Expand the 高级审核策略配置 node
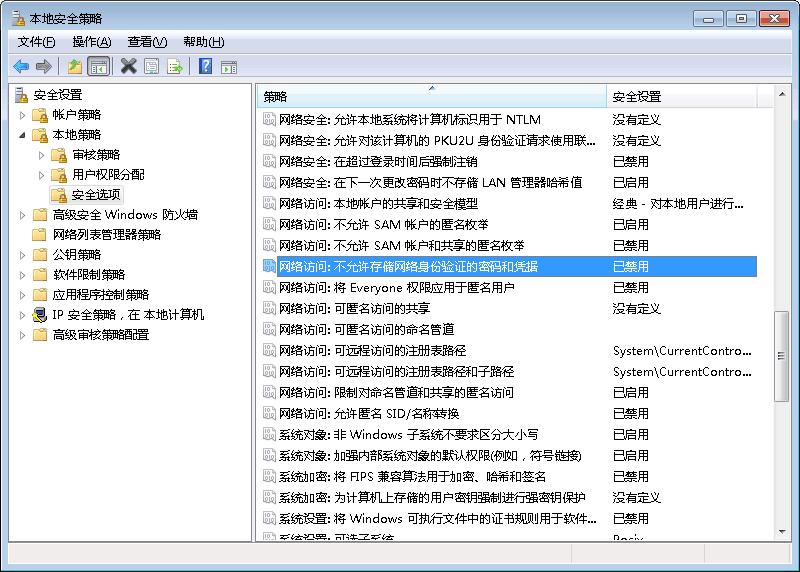This screenshot has height=572, width=800. click(24, 335)
